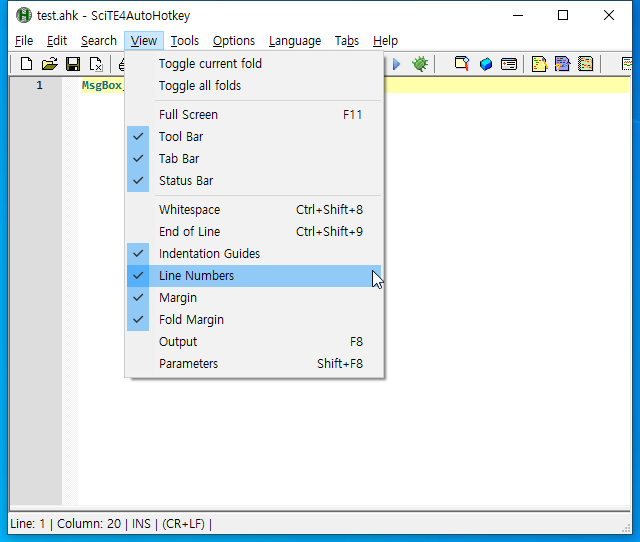Click the Open file folder icon
Image resolution: width=640 pixels, height=542 pixels.
click(49, 64)
